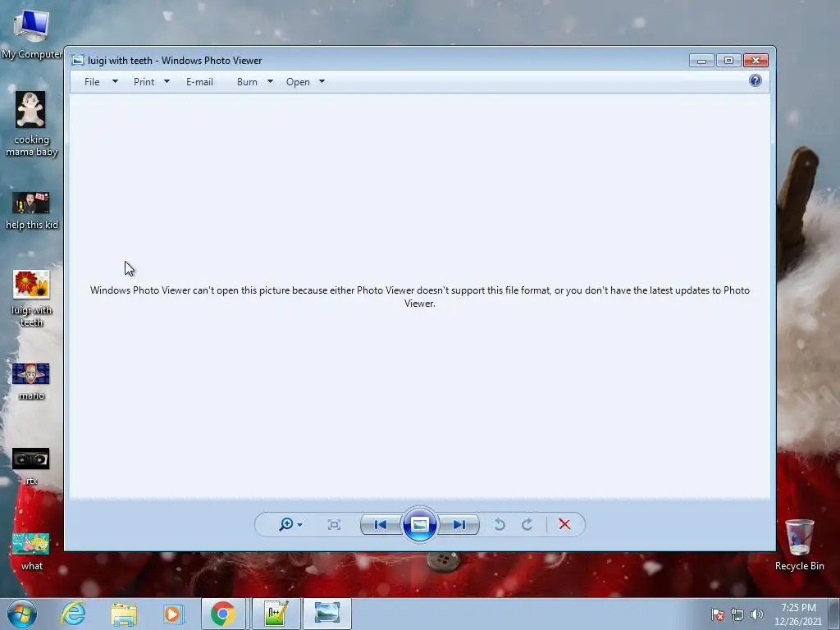840x630 pixels.
Task: Open Windows Explorer from taskbar
Action: point(124,614)
